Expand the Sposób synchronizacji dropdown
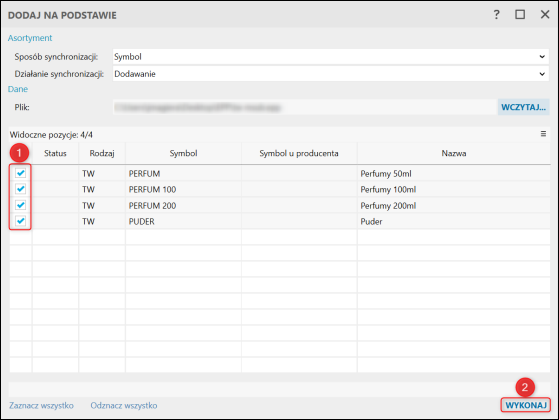This screenshot has height=420, width=559. point(330,57)
